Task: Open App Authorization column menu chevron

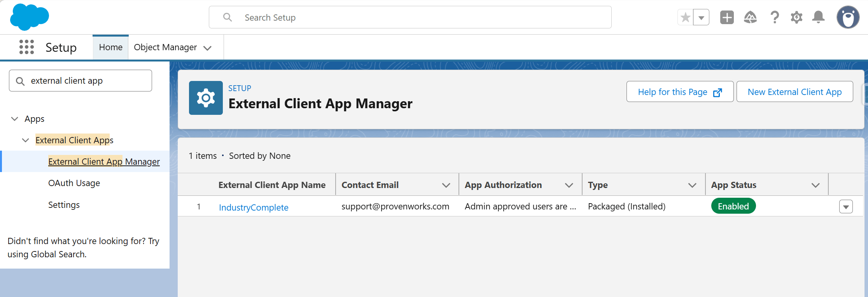Action: pyautogui.click(x=569, y=185)
